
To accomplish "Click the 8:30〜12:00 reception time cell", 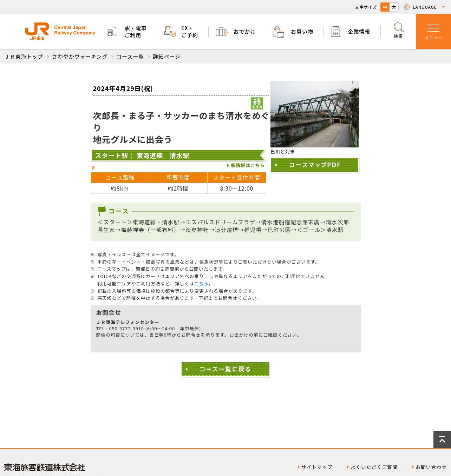I will point(236,189).
